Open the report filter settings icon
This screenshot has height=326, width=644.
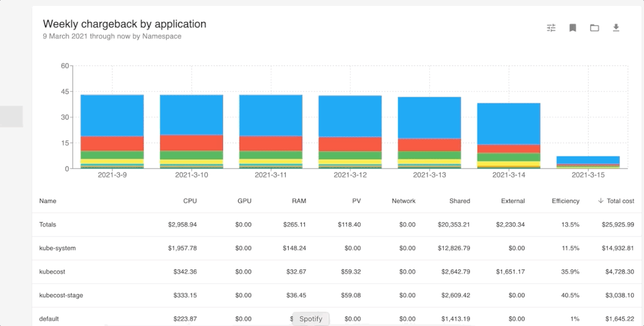551,28
